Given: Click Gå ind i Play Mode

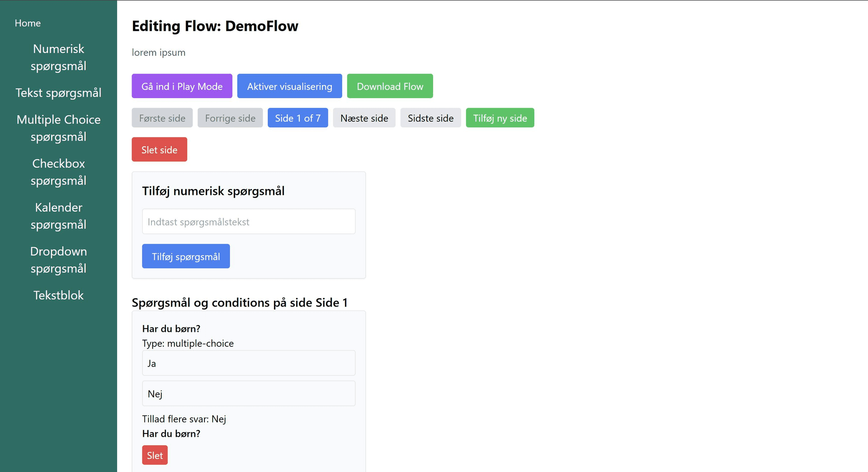Looking at the screenshot, I should [x=182, y=86].
